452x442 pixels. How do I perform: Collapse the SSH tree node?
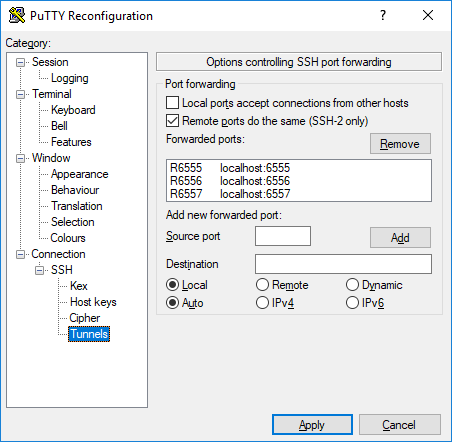click(40, 270)
